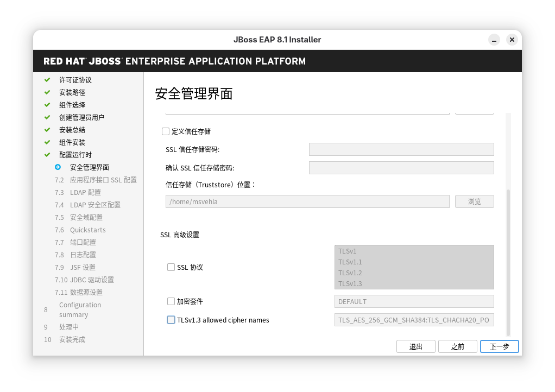Select the 安装路径 step in the sidebar

tap(72, 92)
